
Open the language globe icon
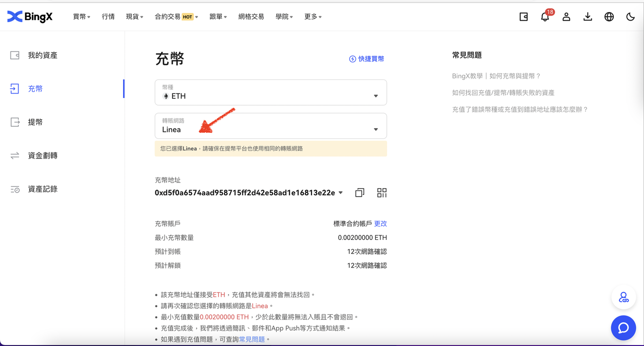609,17
